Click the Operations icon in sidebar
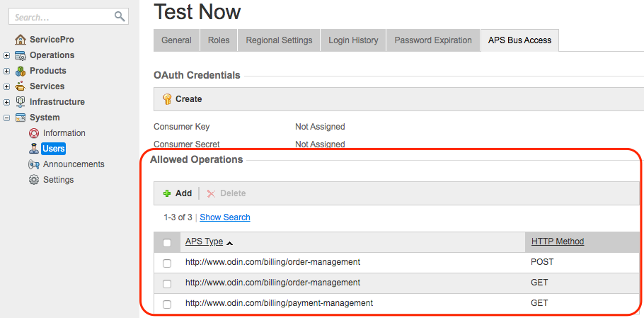 click(x=21, y=55)
